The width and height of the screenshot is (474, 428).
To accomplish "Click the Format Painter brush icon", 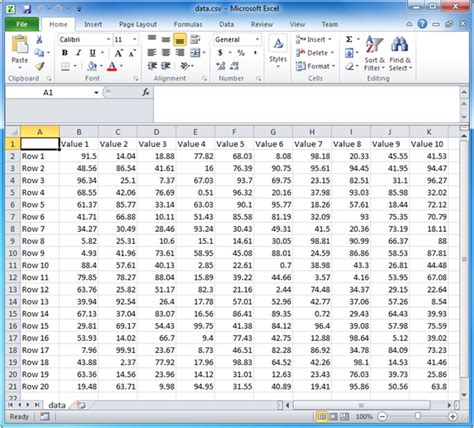I will 40,66.
